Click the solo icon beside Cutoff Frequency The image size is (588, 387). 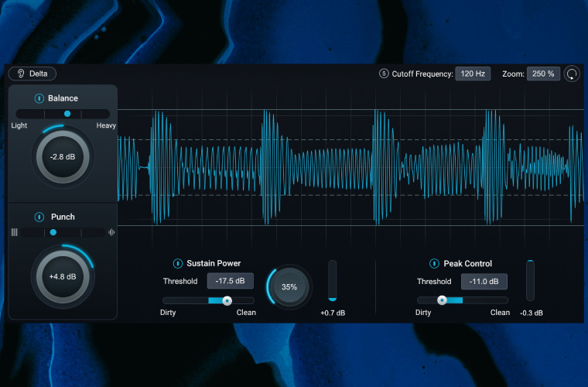coord(384,74)
